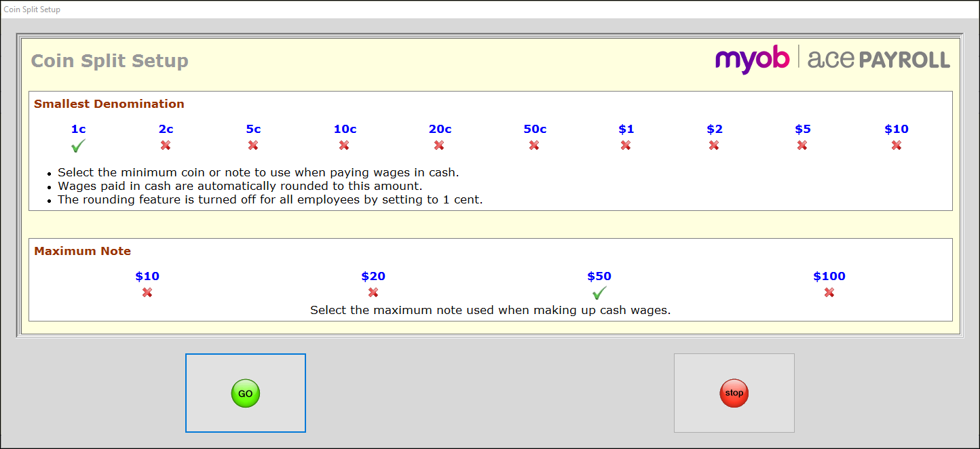Click 'The rounding feature is turned off' line

pyautogui.click(x=270, y=199)
